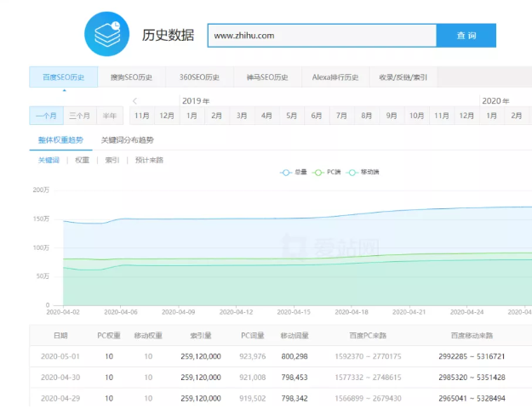Select the 三个月 time range
This screenshot has height=409, width=532.
click(x=80, y=116)
